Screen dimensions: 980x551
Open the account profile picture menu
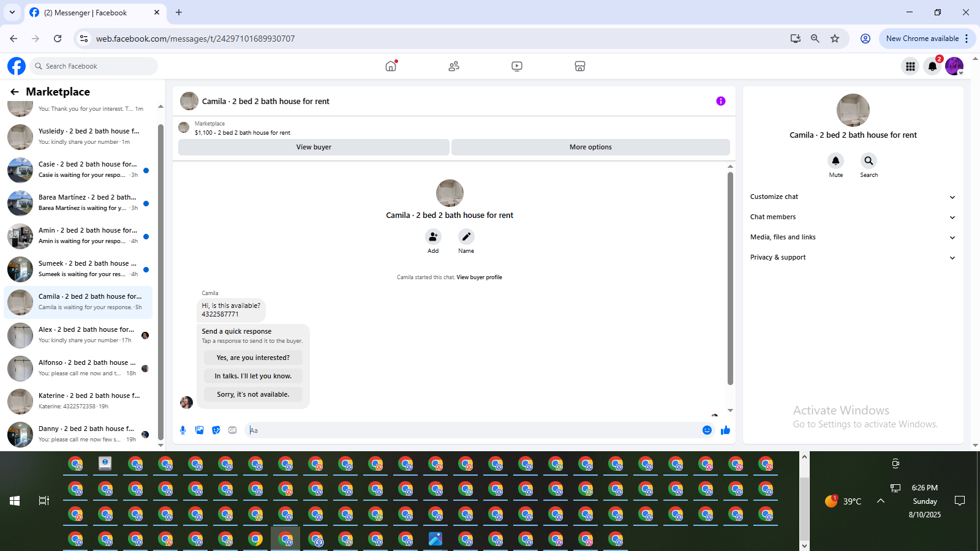pyautogui.click(x=954, y=66)
